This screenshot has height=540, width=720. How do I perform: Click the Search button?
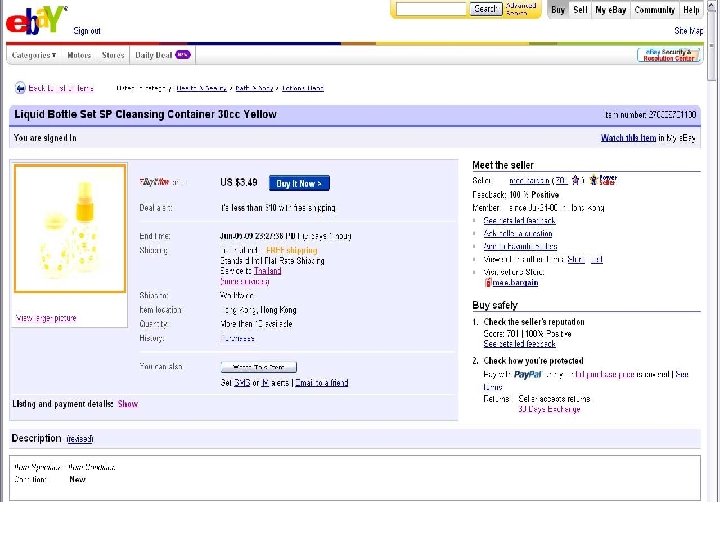coord(485,9)
